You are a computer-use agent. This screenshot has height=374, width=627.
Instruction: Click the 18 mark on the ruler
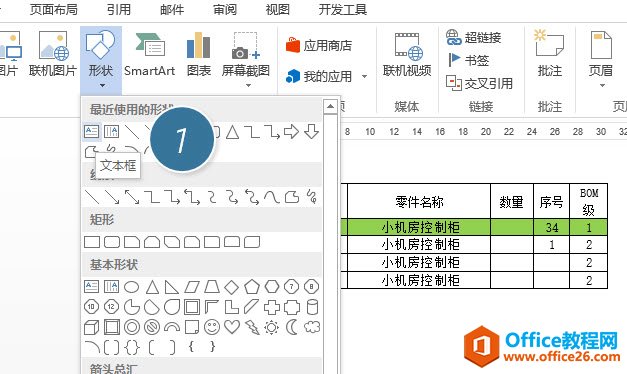(463, 132)
